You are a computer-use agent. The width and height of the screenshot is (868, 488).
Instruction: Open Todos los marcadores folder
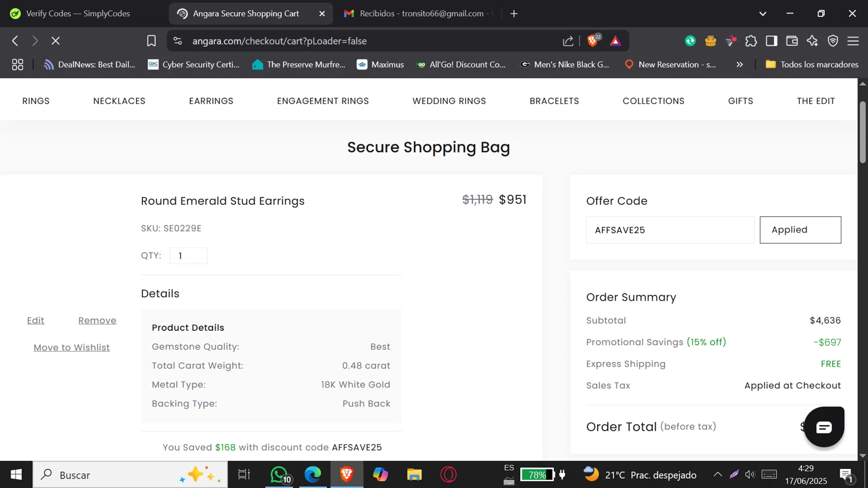tap(812, 65)
